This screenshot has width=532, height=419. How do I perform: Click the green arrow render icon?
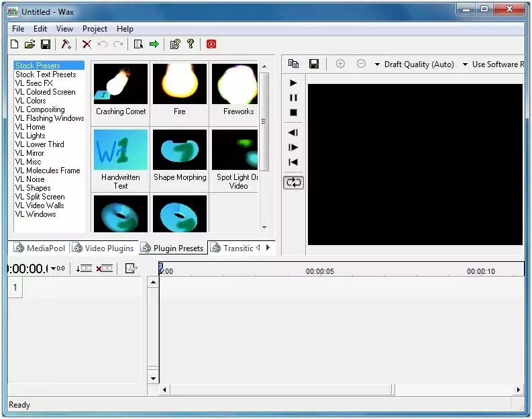[x=154, y=44]
